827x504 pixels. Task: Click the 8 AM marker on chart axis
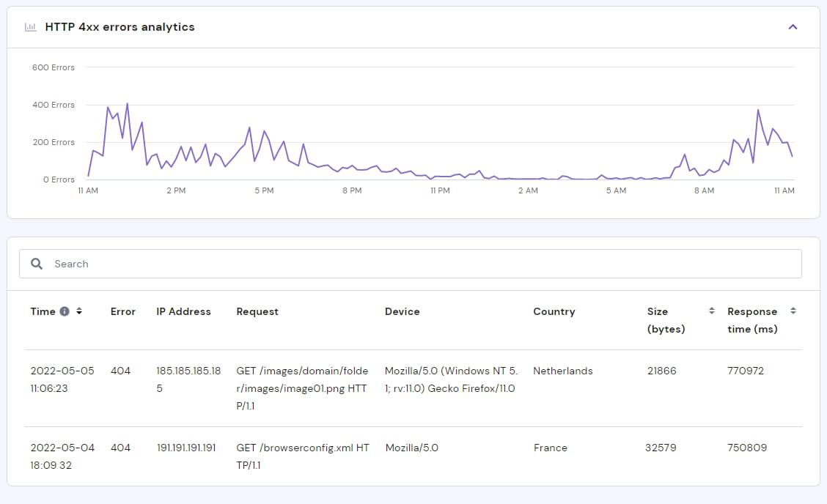pyautogui.click(x=704, y=190)
